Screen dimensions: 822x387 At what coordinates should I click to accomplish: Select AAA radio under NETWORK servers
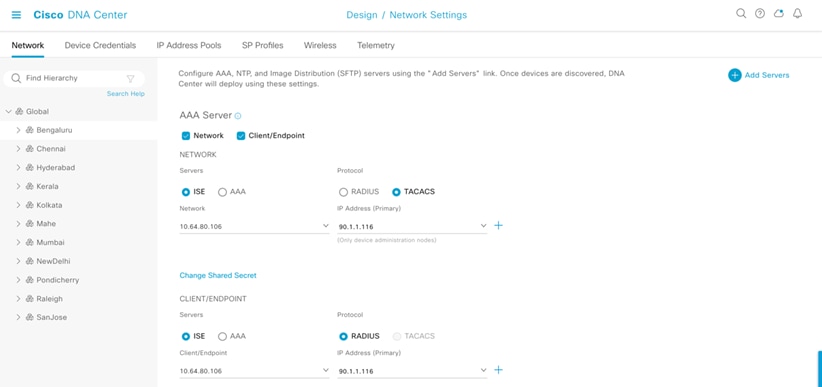pos(222,192)
